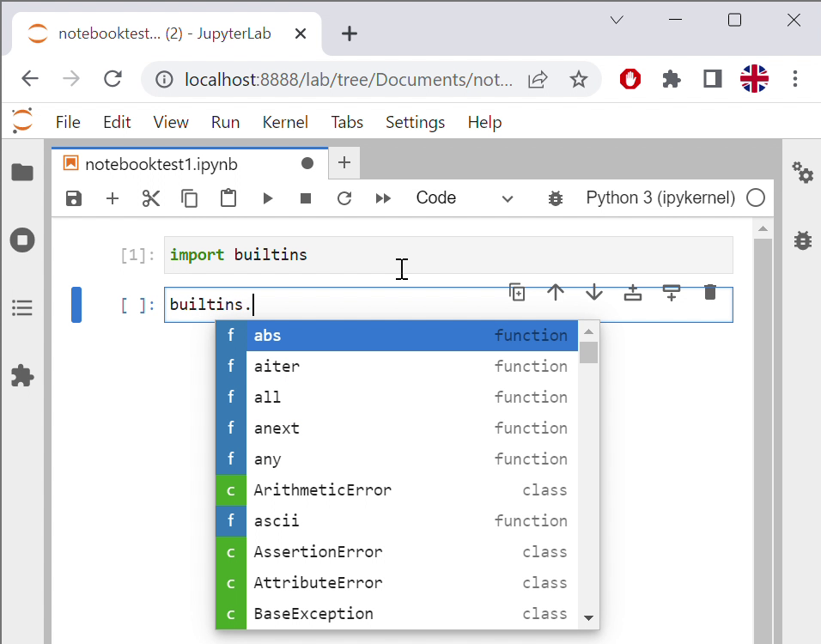Open Table of Contents sidebar icon

coord(22,308)
